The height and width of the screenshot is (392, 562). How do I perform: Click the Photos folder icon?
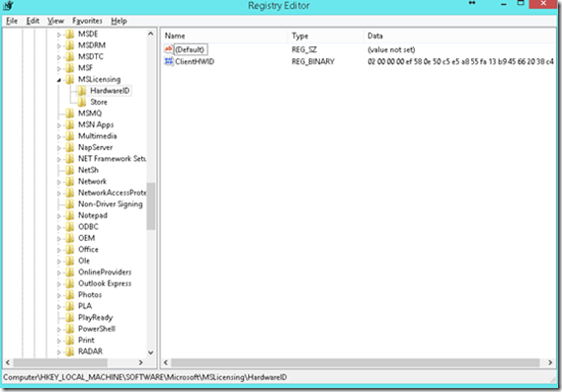(x=70, y=295)
